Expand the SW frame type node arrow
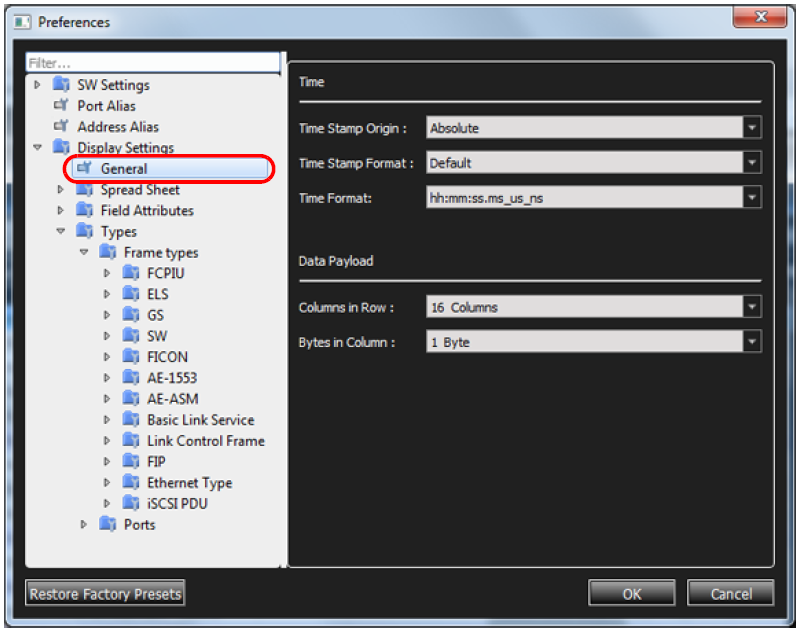Viewport: 796px width, 630px height. [107, 336]
